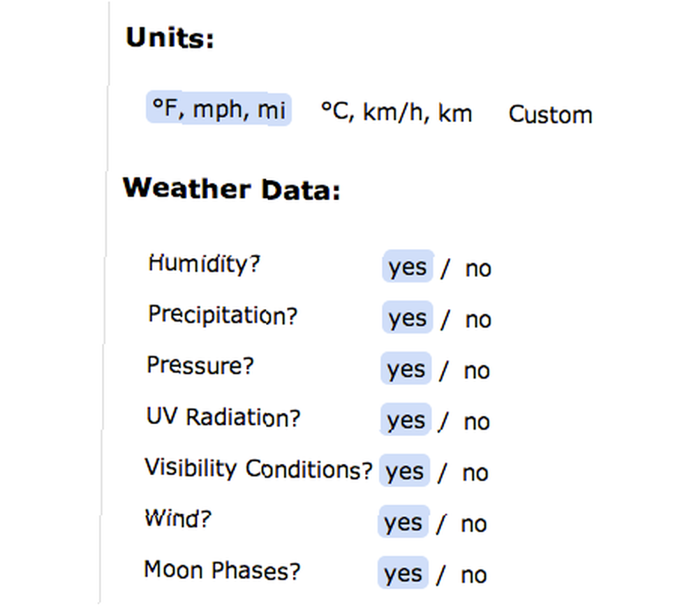Enable UV Radiation with yes
This screenshot has width=698, height=616.
click(406, 419)
